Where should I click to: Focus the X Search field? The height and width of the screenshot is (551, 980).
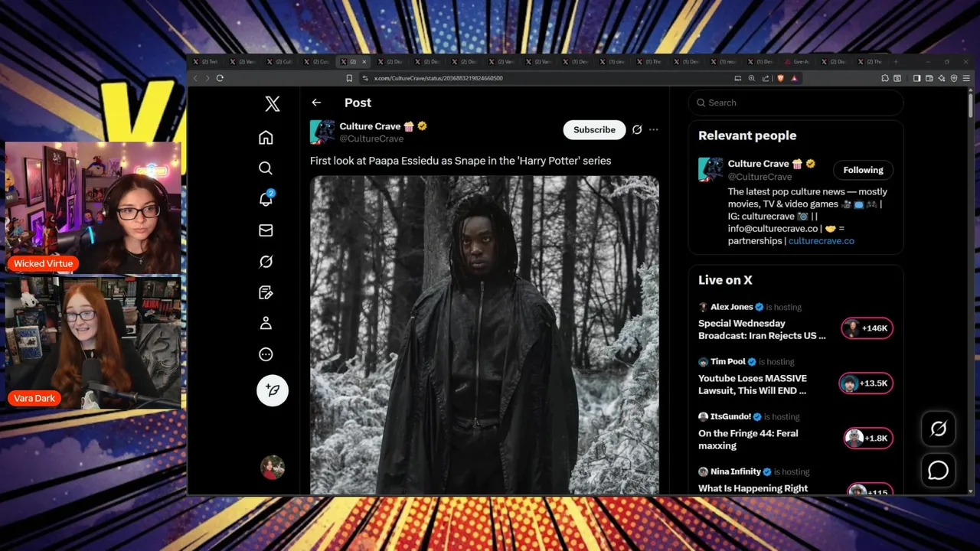796,103
